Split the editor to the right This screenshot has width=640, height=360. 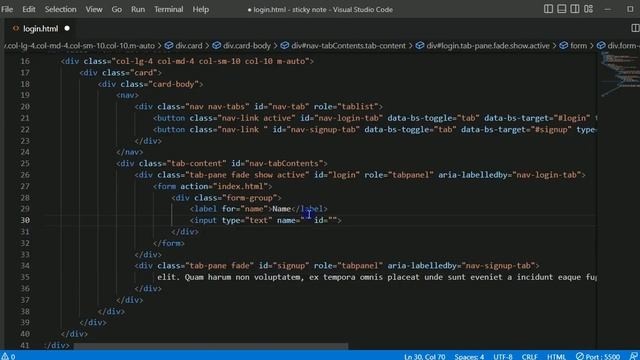(x=635, y=28)
